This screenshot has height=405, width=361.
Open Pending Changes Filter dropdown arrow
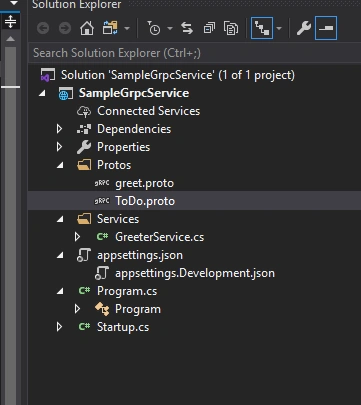coord(170,29)
